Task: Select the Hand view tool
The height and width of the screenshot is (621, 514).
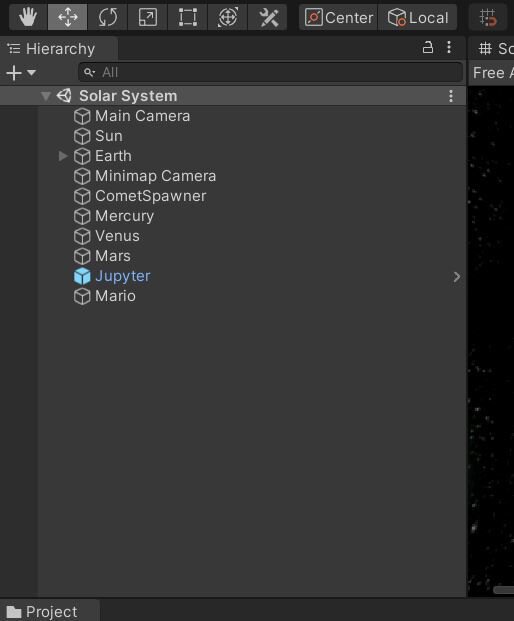Action: [x=28, y=17]
